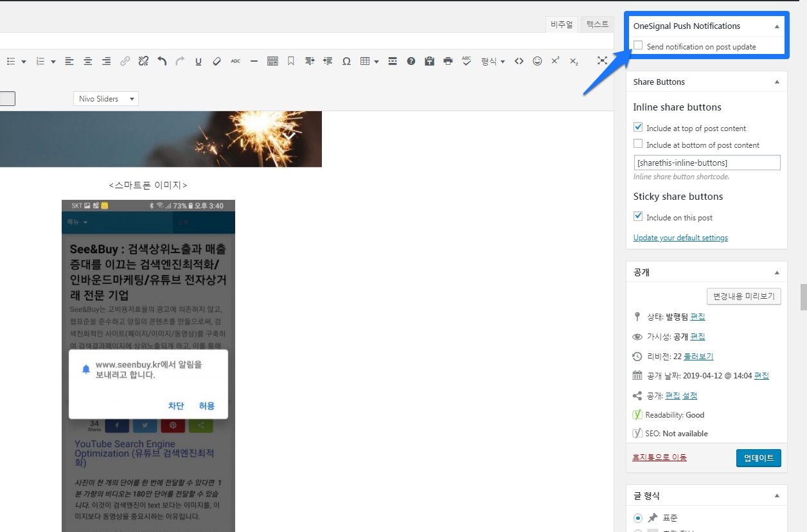The image size is (807, 532).
Task: Check Include at bottom of post content
Action: tap(638, 145)
